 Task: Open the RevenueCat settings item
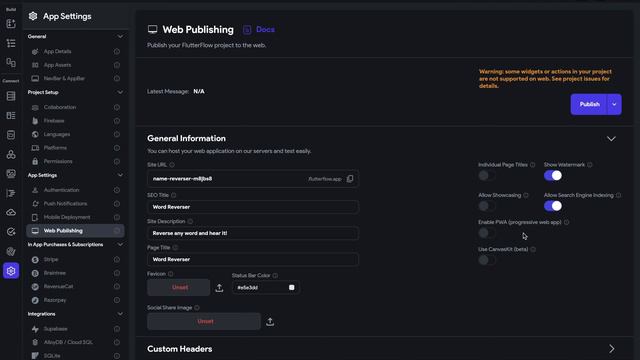58,287
